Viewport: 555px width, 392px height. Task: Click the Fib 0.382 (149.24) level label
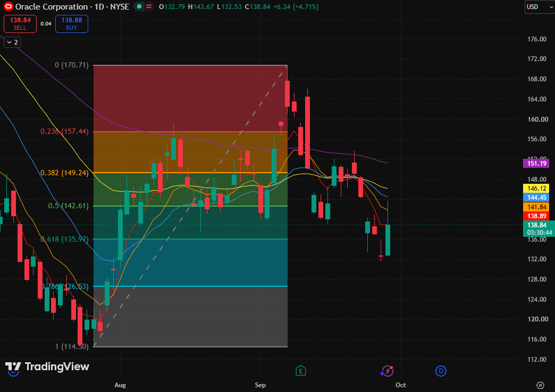64,173
